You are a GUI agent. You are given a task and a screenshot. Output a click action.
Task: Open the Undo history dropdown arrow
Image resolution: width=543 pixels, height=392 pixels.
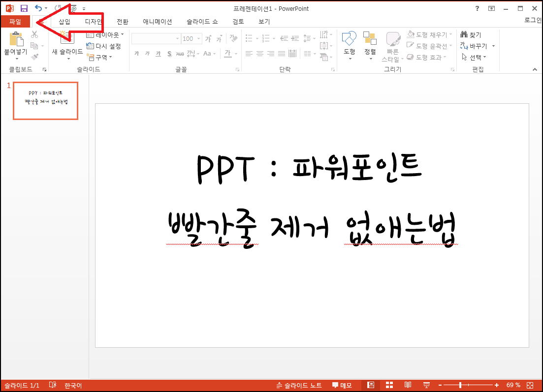point(46,8)
